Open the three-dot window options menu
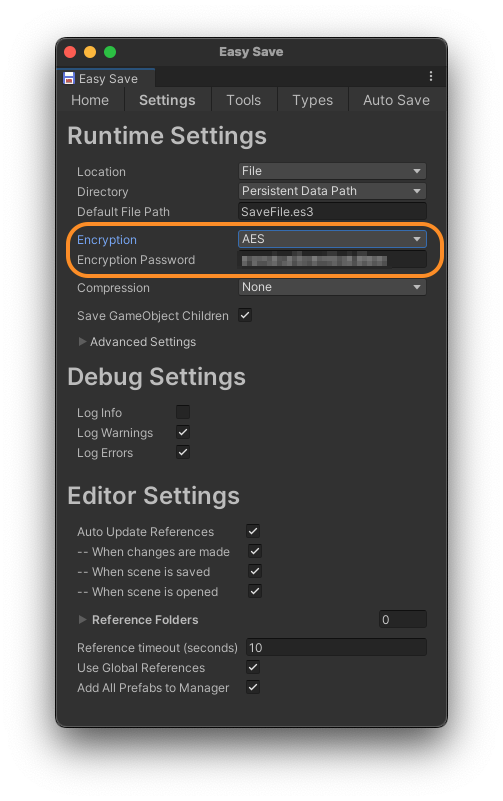 coord(430,76)
